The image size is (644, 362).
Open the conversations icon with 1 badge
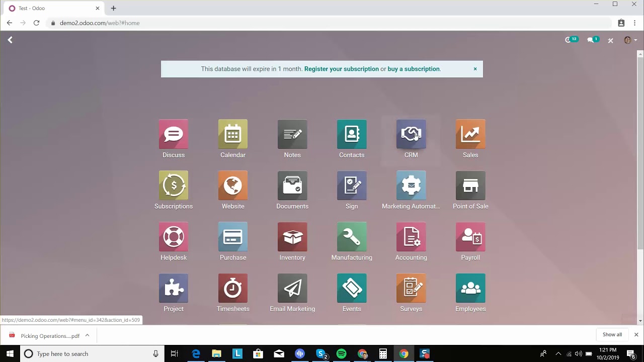[593, 40]
